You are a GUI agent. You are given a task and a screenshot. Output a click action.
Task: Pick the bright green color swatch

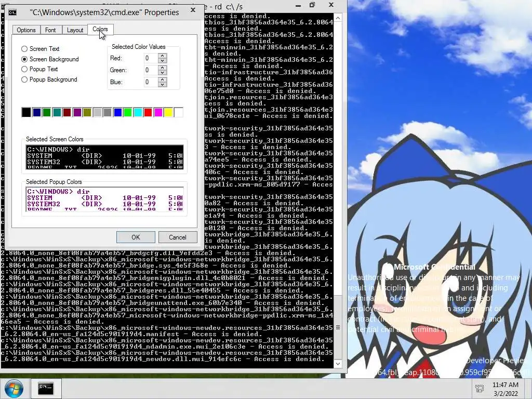128,112
